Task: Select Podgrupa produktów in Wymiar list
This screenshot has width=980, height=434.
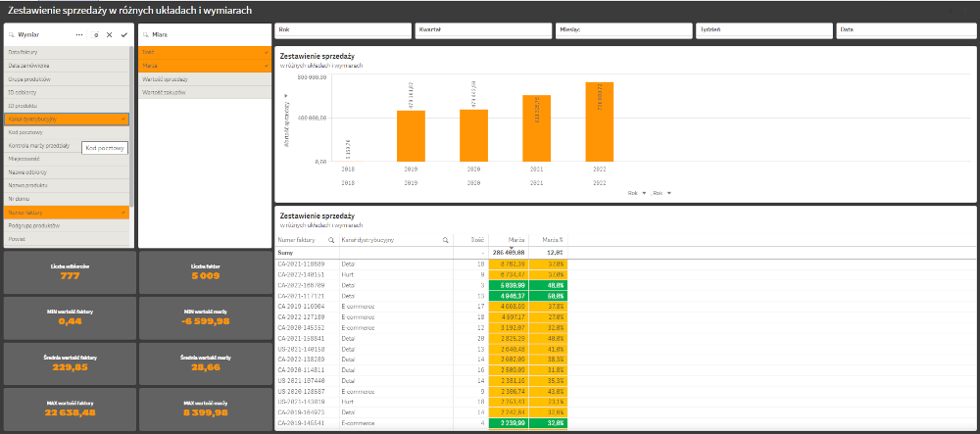Action: click(x=67, y=225)
